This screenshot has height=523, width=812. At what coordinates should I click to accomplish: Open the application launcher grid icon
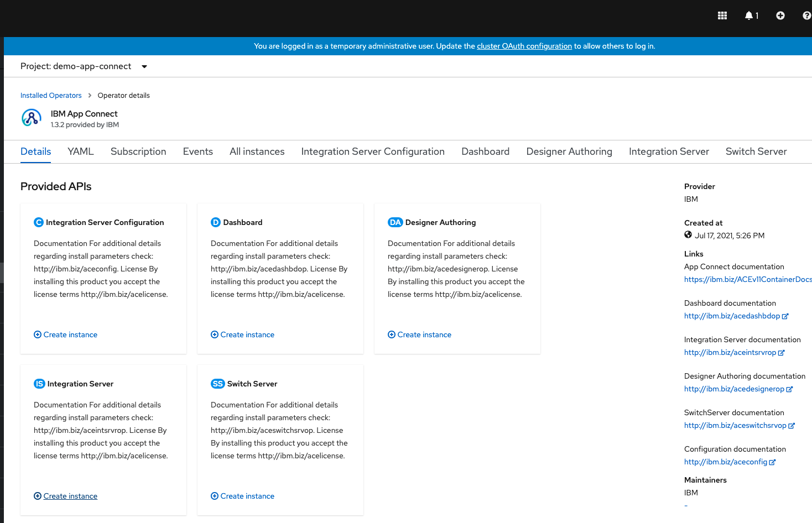(x=722, y=15)
